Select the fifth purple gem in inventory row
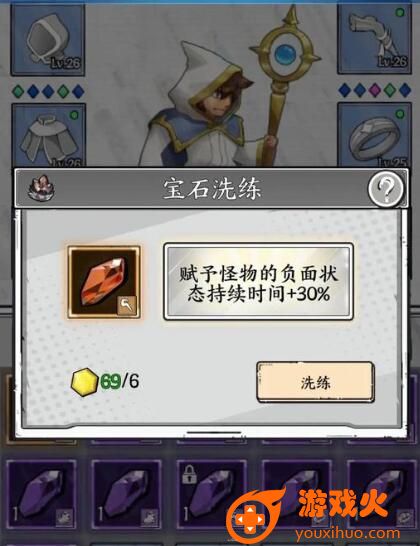Screen dimensions: 420x546 coord(382,494)
